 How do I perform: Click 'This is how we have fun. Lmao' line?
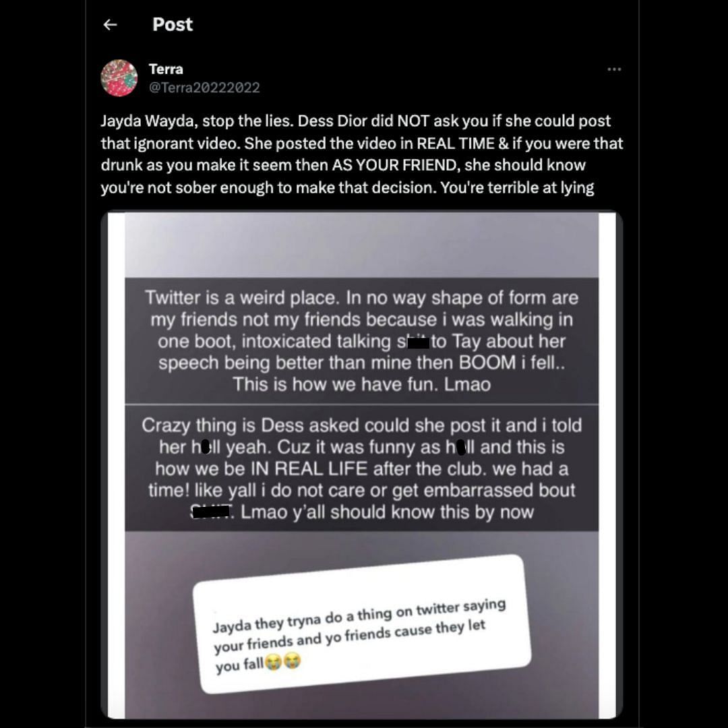tap(362, 384)
